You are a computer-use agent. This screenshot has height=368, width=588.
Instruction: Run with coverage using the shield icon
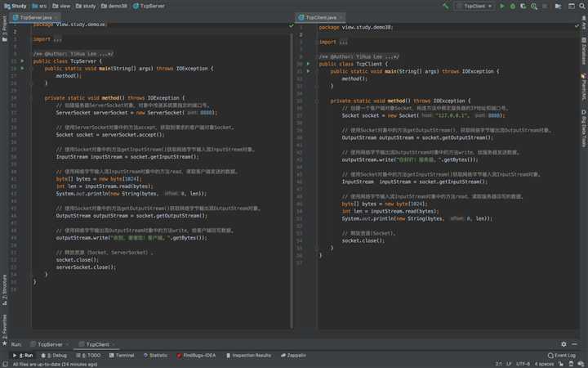[x=523, y=6]
